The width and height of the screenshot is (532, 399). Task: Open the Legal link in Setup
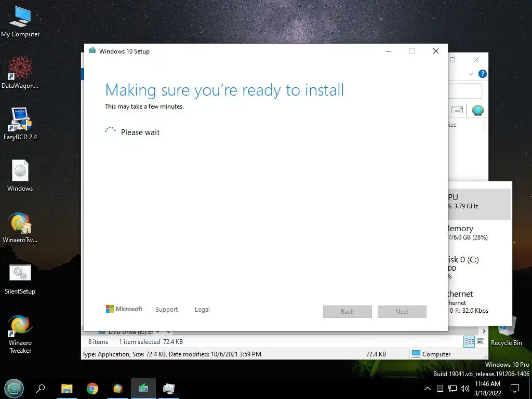point(202,310)
